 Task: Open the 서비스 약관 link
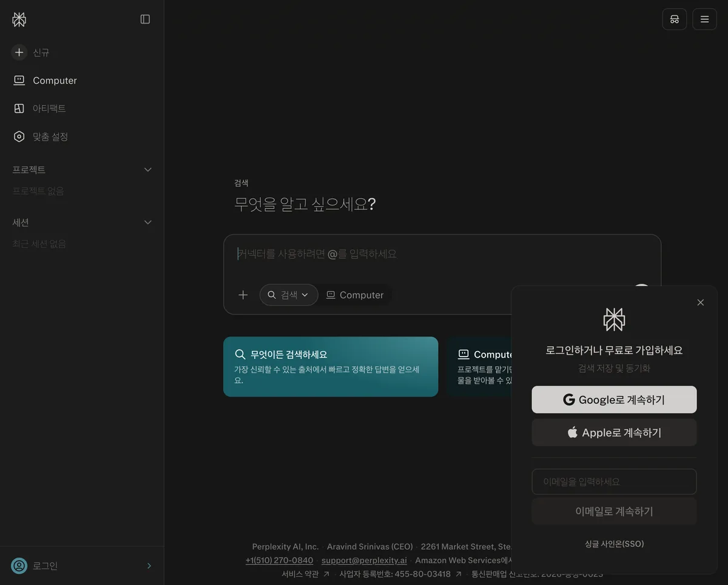click(x=305, y=574)
